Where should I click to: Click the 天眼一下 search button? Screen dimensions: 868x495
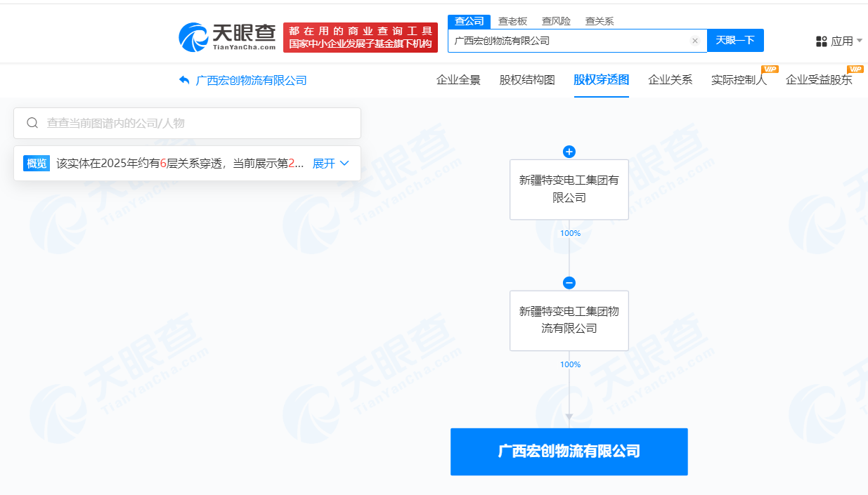click(x=735, y=41)
